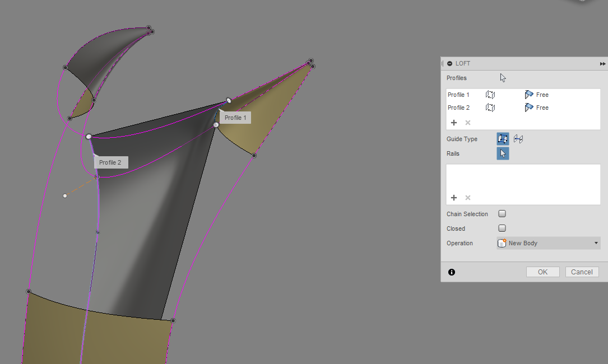Click the Guide Type label

[x=462, y=139]
